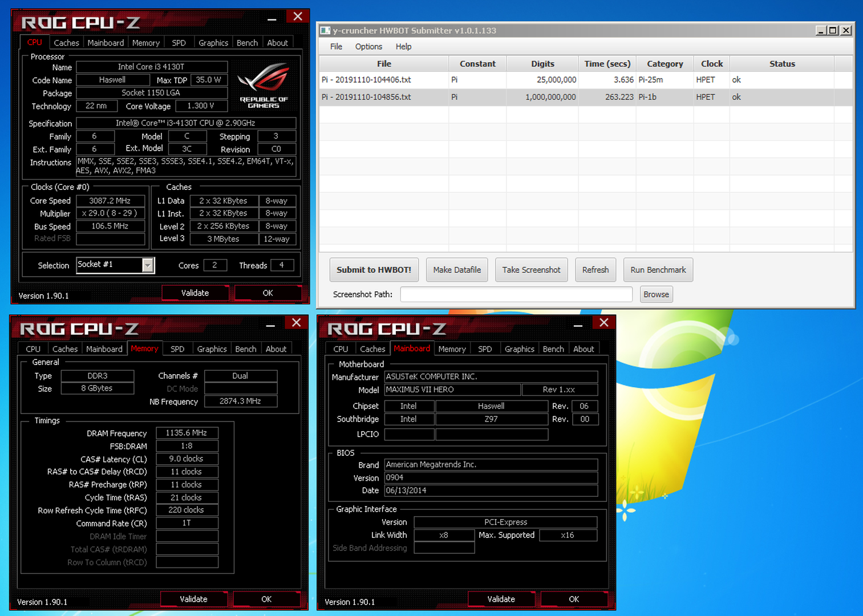863x616 pixels.
Task: Maximize the y-cruncher HWBOT Submitter window
Action: point(833,30)
